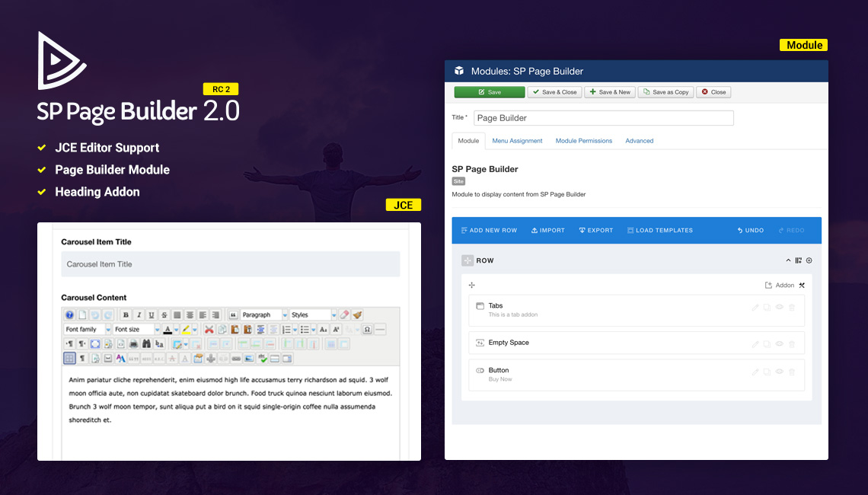The height and width of the screenshot is (495, 868).
Task: Click LOAD TEMPLATES in page builder
Action: [660, 230]
